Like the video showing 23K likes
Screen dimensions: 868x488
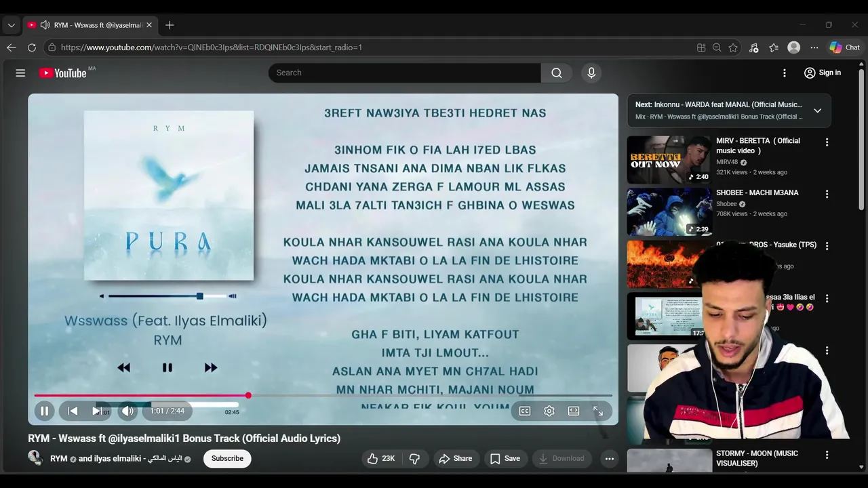pyautogui.click(x=381, y=459)
